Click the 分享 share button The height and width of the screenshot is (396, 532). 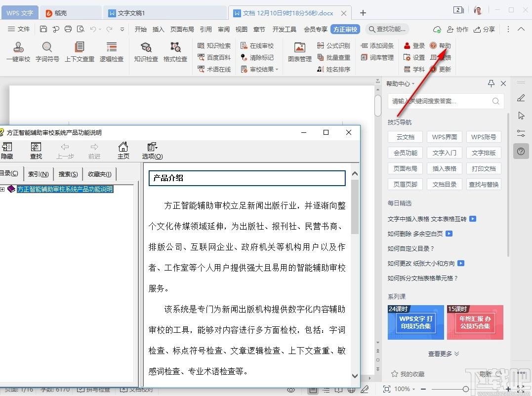484,30
